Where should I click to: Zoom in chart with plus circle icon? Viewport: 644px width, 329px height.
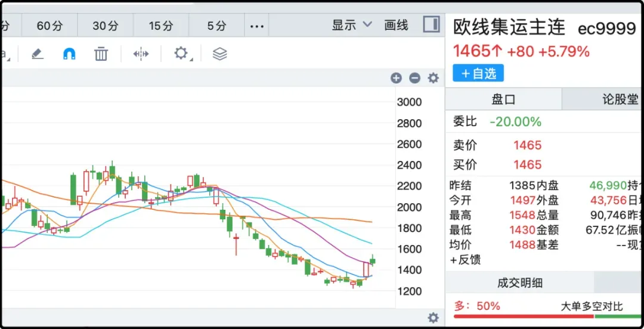point(396,78)
